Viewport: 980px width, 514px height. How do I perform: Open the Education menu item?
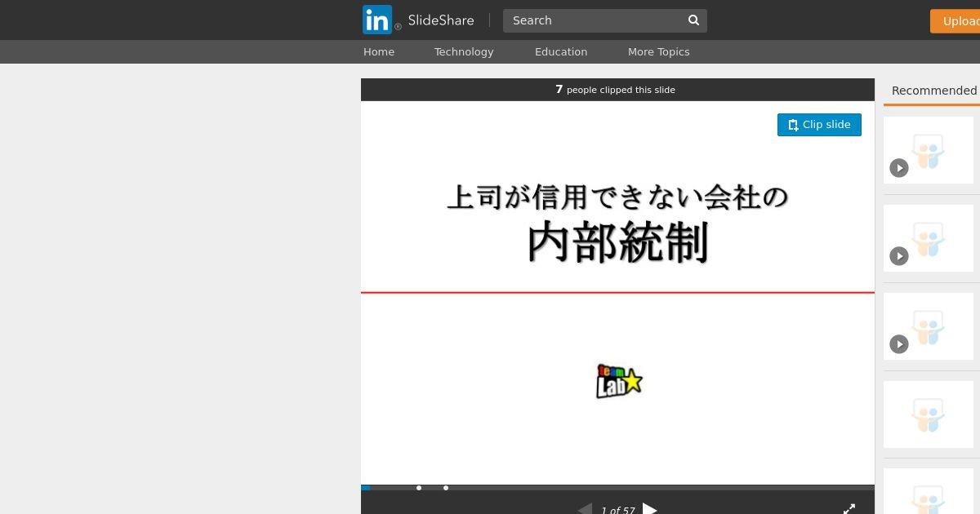561,51
